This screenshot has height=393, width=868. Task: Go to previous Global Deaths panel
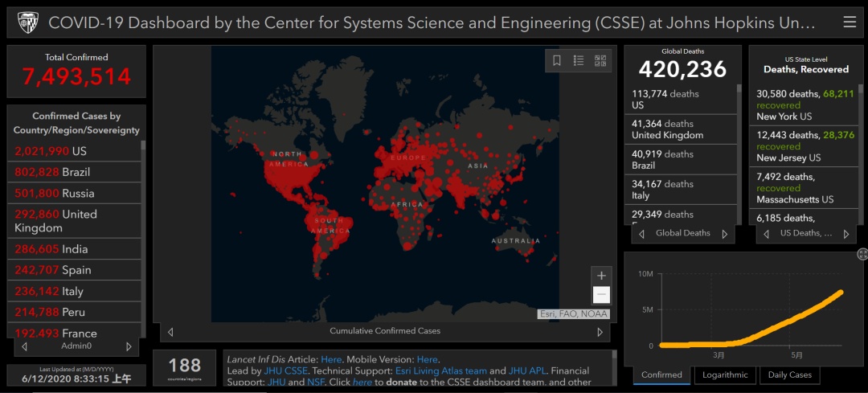pos(641,234)
